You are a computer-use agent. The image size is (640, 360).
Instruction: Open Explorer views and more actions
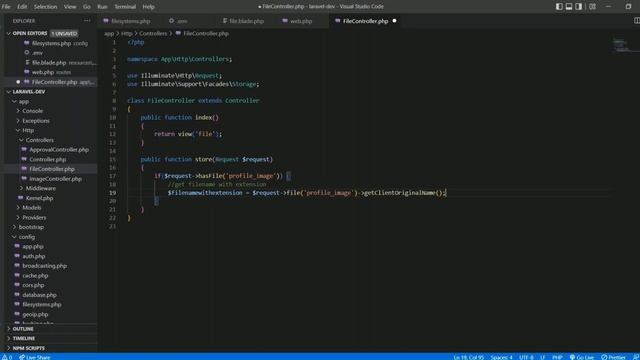(x=87, y=21)
